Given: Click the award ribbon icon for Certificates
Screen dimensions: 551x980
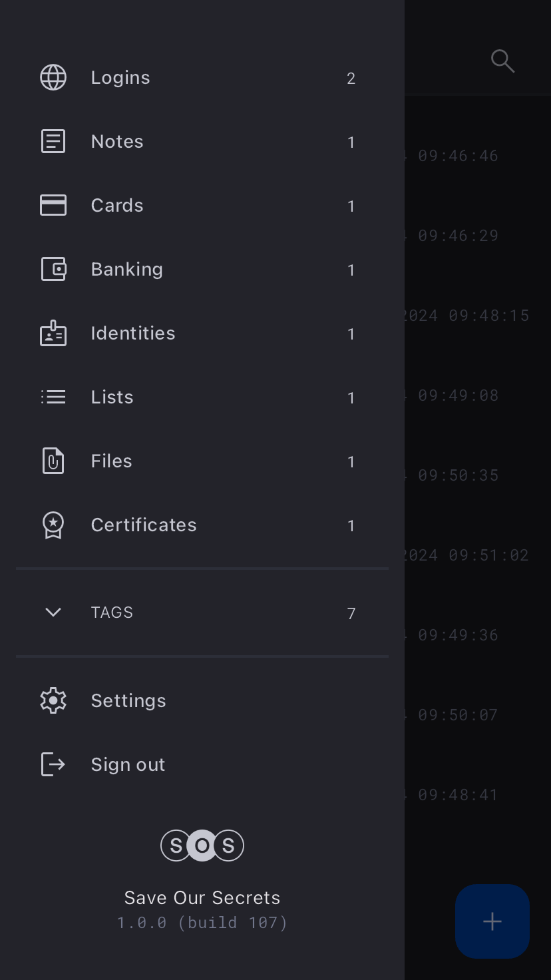Looking at the screenshot, I should click(x=53, y=525).
